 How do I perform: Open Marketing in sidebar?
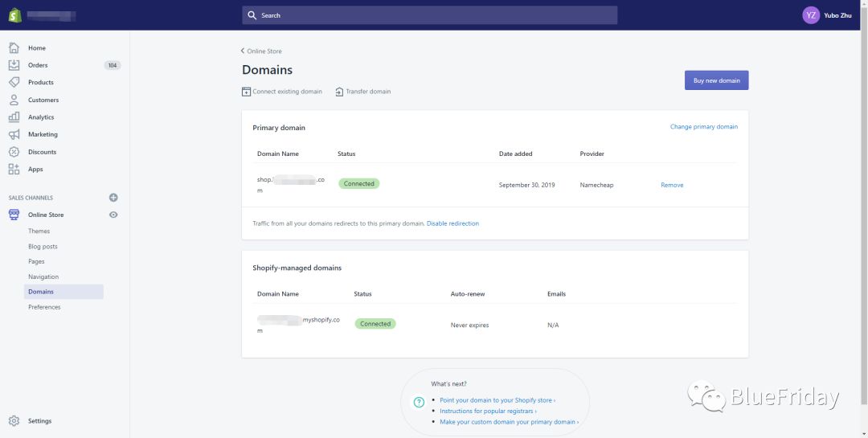pos(43,134)
